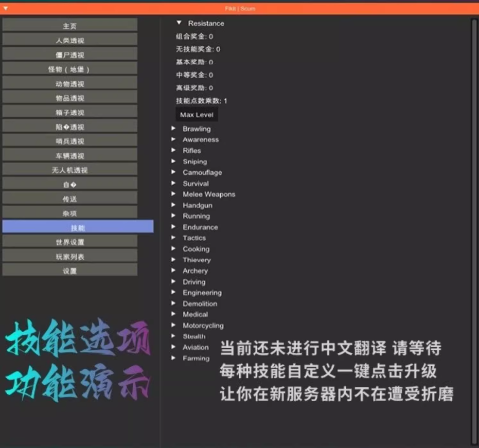Click the highlighted 技能 tab
The width and height of the screenshot is (479, 448).
click(78, 227)
